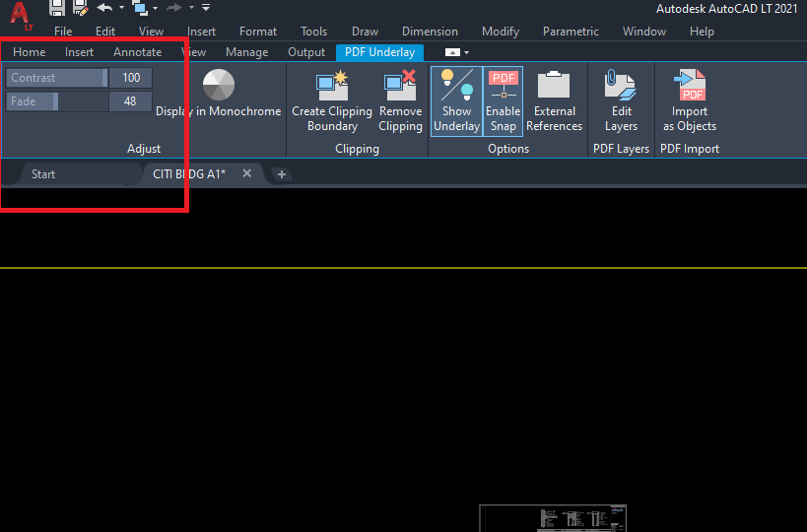Open the Insert menu in menu bar

pos(201,32)
